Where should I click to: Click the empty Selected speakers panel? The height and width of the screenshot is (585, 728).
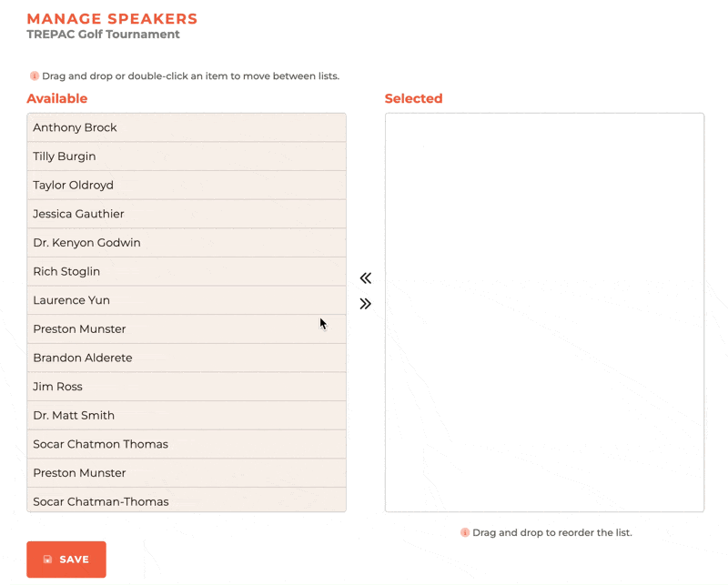click(x=544, y=309)
